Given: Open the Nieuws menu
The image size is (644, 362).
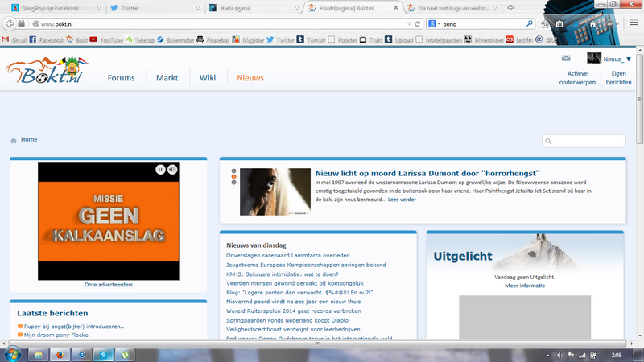Looking at the screenshot, I should [250, 78].
